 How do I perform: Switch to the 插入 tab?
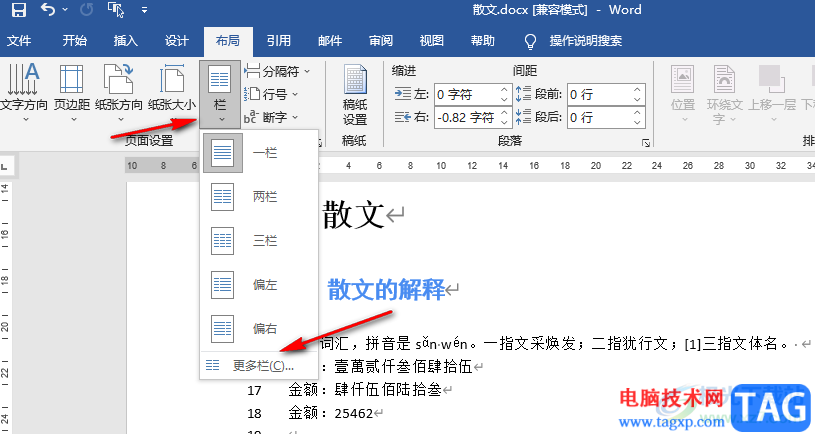(125, 41)
